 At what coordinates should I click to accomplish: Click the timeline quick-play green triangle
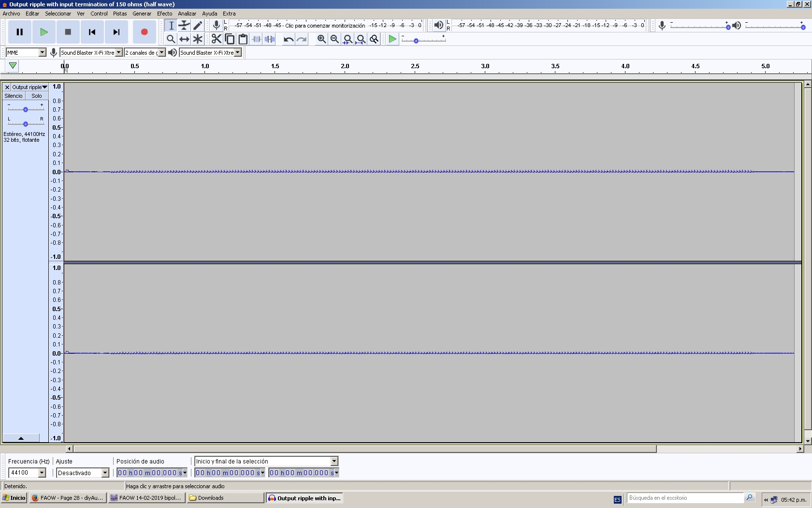(x=13, y=65)
